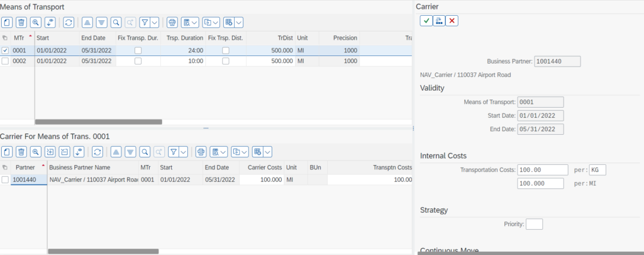The width and height of the screenshot is (644, 255).
Task: Click the find magnifier icon in Carrier For Means toolbar
Action: pos(145,152)
